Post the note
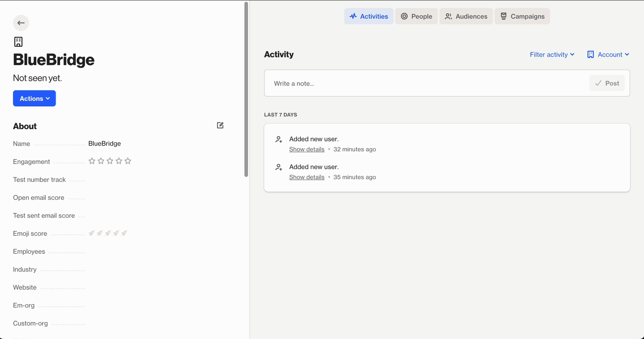 (x=607, y=84)
